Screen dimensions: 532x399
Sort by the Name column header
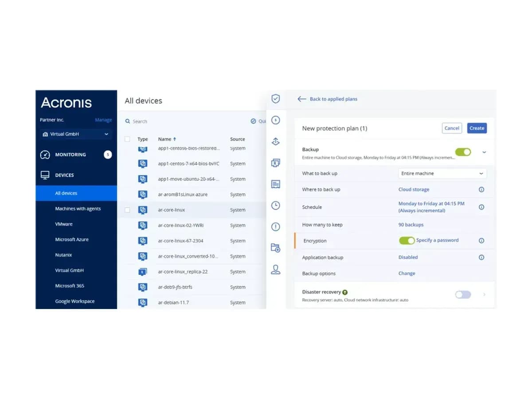167,139
